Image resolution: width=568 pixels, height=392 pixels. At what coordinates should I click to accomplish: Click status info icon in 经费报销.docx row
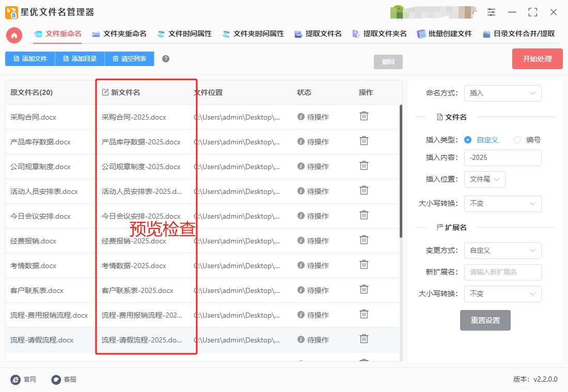point(301,240)
